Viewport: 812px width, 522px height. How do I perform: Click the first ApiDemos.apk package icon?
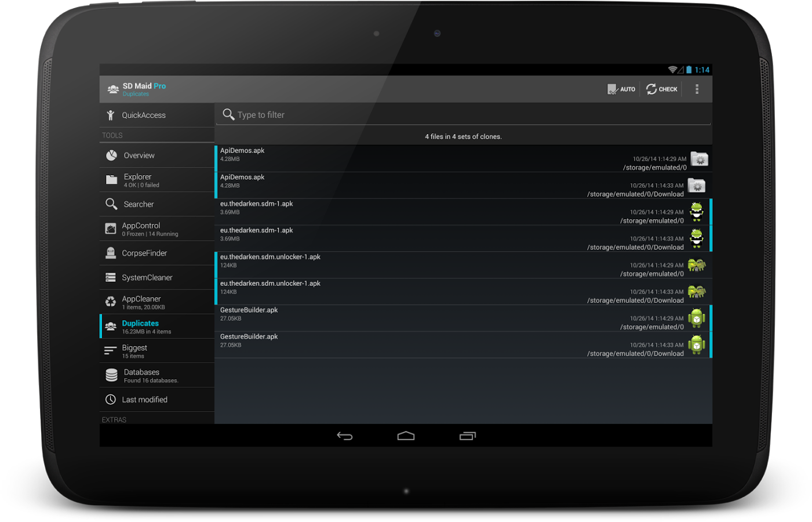click(700, 159)
